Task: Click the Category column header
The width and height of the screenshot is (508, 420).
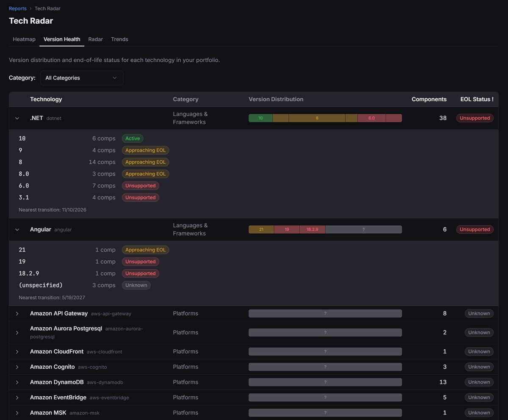Action: (x=185, y=99)
